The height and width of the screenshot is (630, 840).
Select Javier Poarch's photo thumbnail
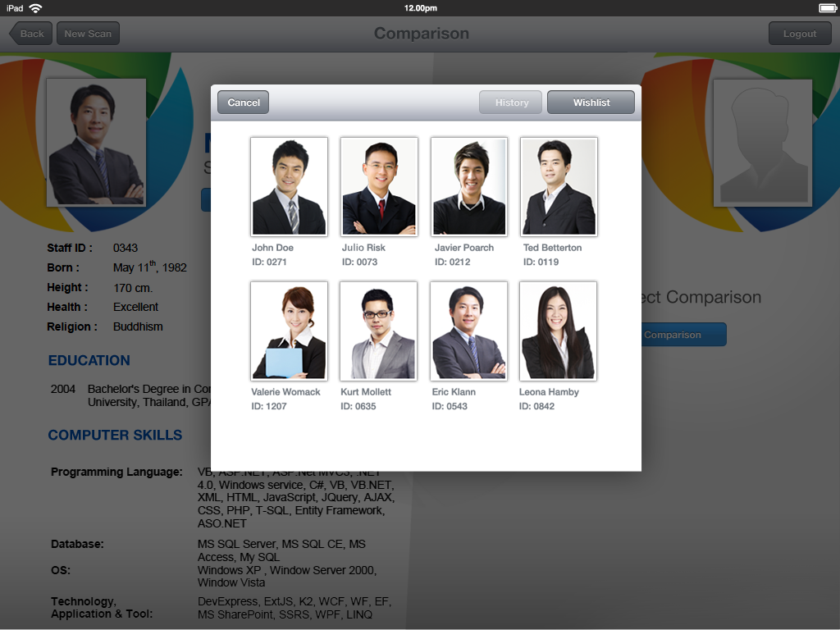click(x=469, y=186)
